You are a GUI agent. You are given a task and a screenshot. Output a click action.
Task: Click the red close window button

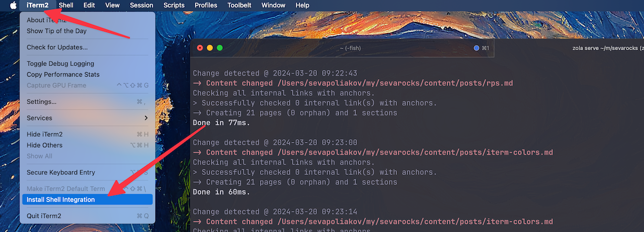click(200, 48)
